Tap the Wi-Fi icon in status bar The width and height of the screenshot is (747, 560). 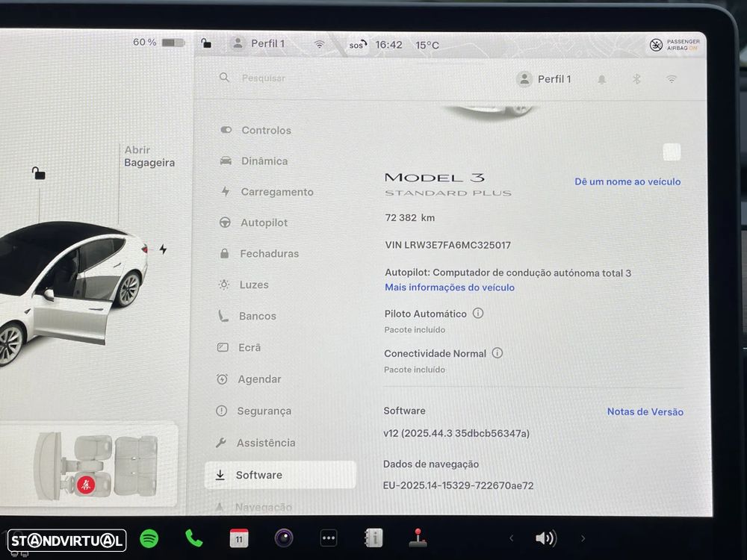(319, 44)
